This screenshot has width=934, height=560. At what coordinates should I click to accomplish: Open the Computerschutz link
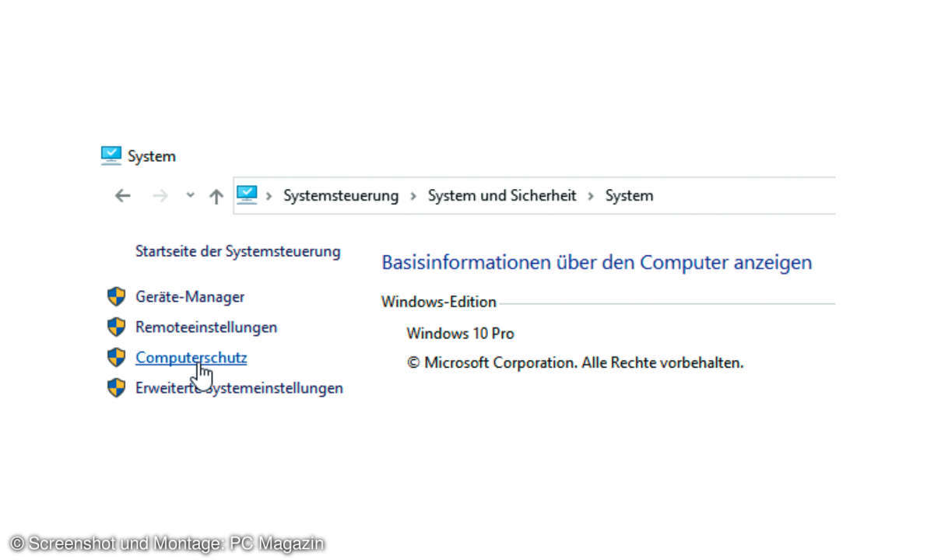click(x=191, y=358)
